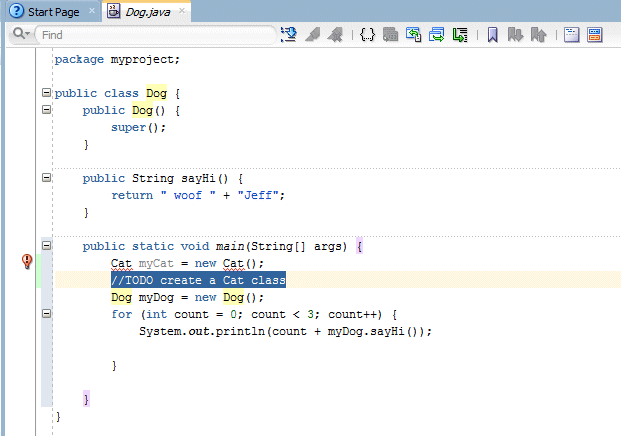Click the first gray highlighter toolbar icon
The width and height of the screenshot is (621, 436).
[x=312, y=34]
